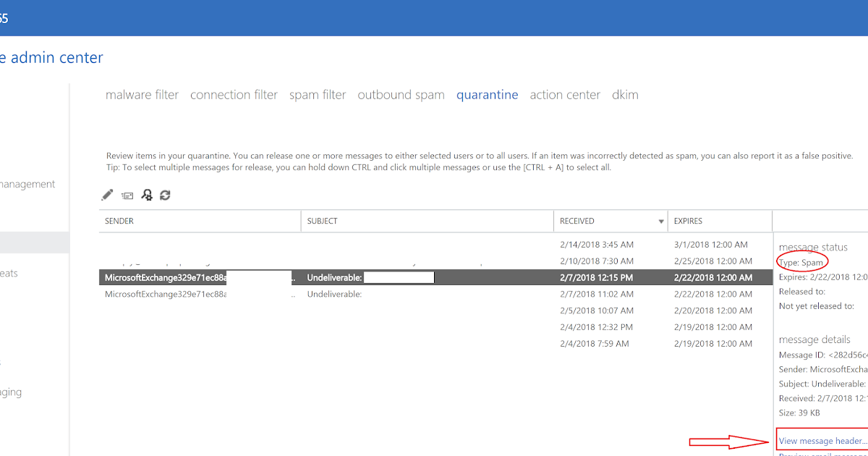Open the advanced search icon
The image size is (868, 456).
pyautogui.click(x=147, y=195)
